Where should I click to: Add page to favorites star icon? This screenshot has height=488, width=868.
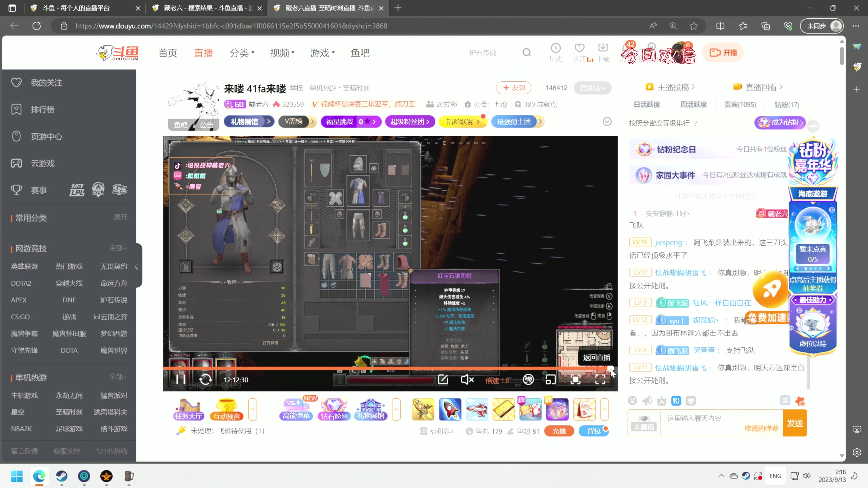point(694,26)
